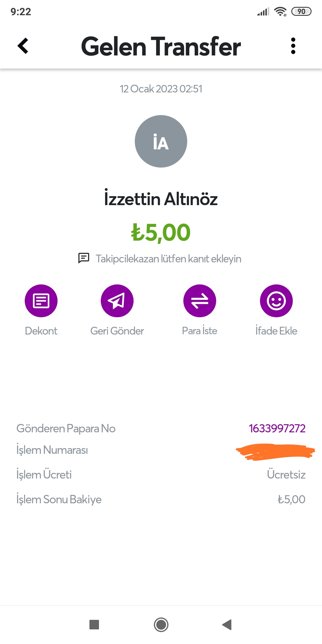Open the Dekont receipt icon
Image resolution: width=322 pixels, height=644 pixels.
coord(41,301)
